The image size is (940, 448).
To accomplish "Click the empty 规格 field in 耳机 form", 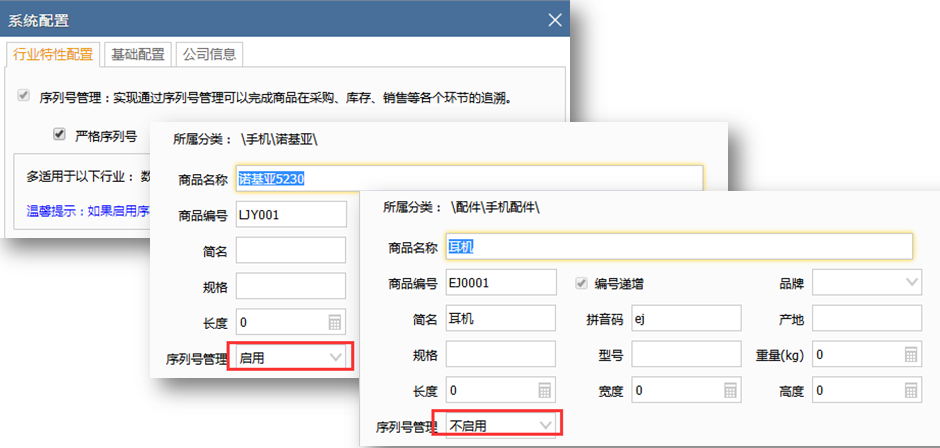I will pyautogui.click(x=501, y=354).
